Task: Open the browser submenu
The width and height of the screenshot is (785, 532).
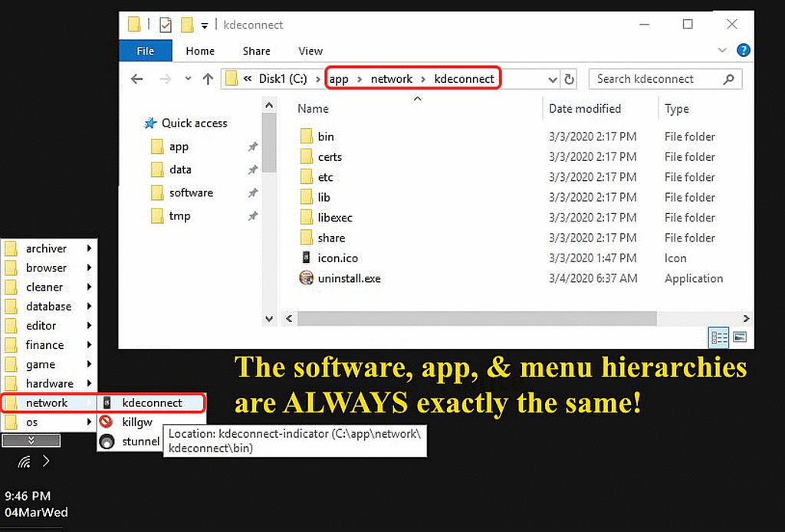Action: [x=49, y=268]
